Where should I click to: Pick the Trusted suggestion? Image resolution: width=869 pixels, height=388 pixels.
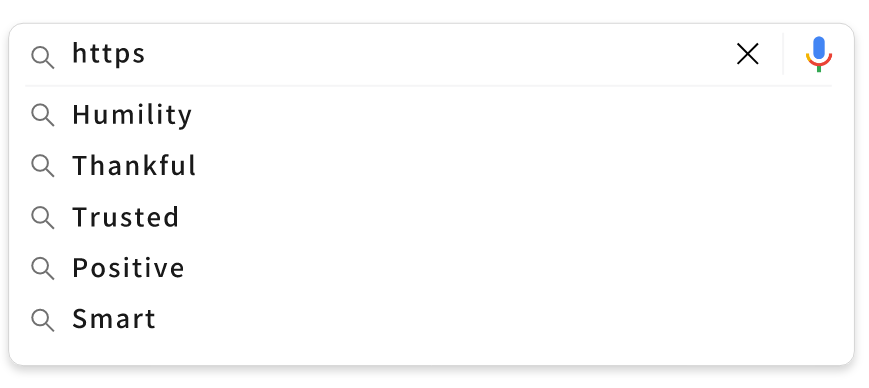click(126, 217)
